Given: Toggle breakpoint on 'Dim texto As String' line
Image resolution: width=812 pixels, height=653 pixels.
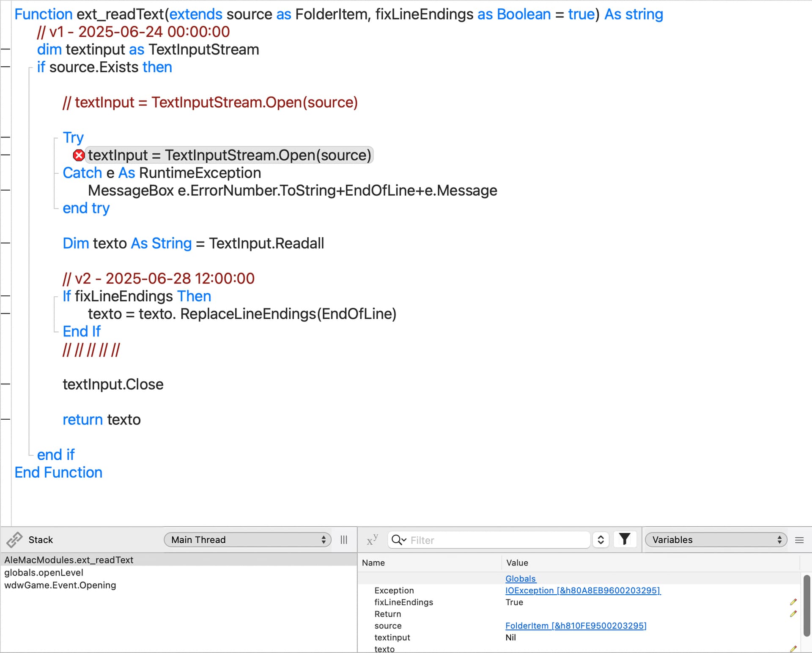Looking at the screenshot, I should tap(5, 243).
